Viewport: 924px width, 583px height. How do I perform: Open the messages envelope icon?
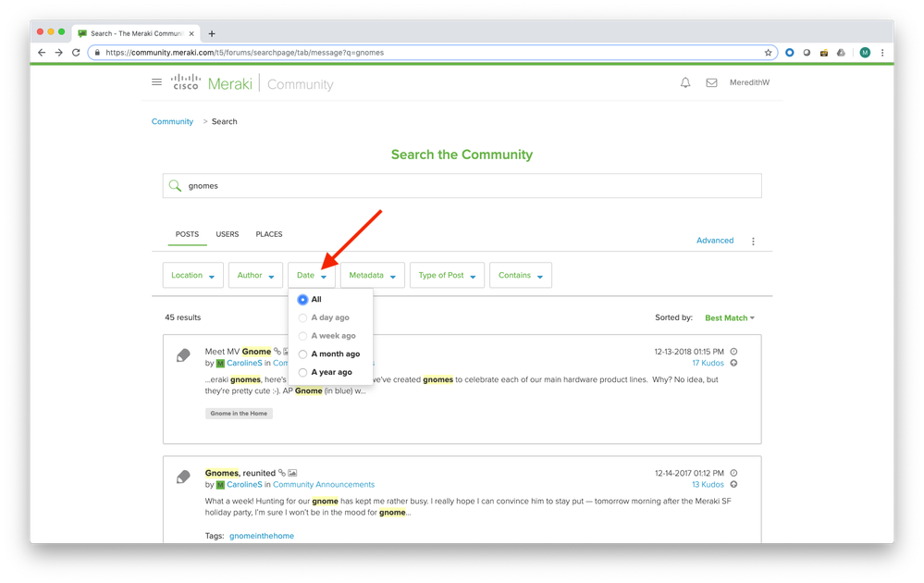711,83
